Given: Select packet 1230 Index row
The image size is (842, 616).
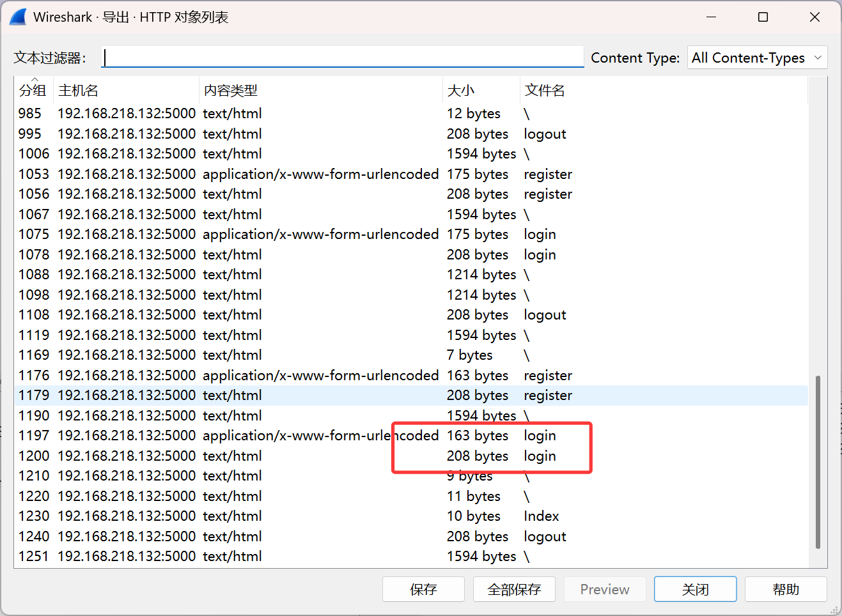Looking at the screenshot, I should pyautogui.click(x=411, y=516).
